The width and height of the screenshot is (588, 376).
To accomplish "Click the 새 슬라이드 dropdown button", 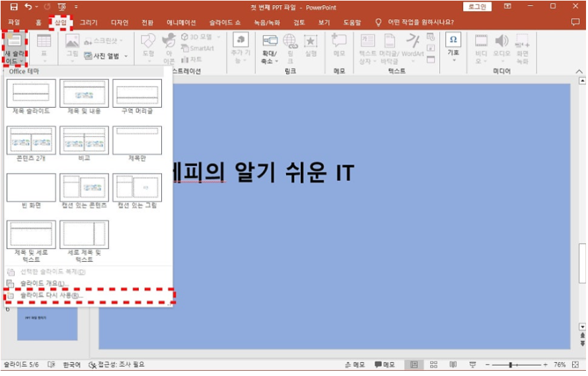I will coord(15,49).
